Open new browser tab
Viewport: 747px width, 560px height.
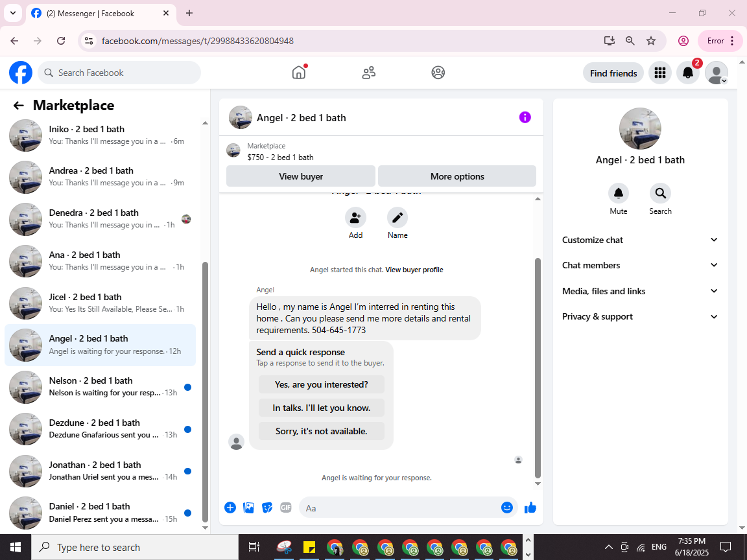(x=189, y=14)
